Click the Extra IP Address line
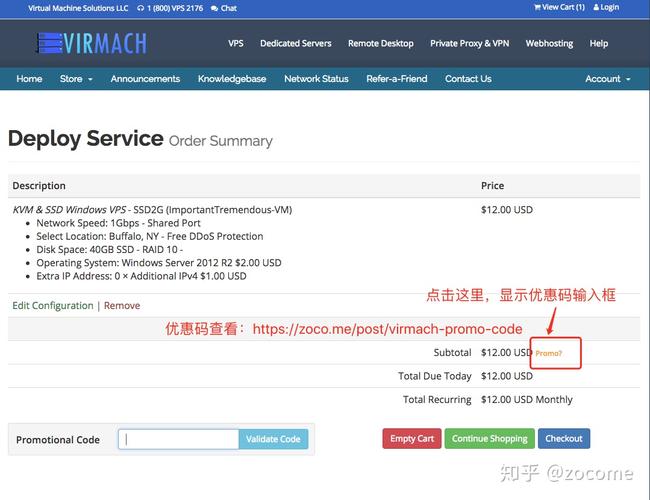 click(141, 276)
